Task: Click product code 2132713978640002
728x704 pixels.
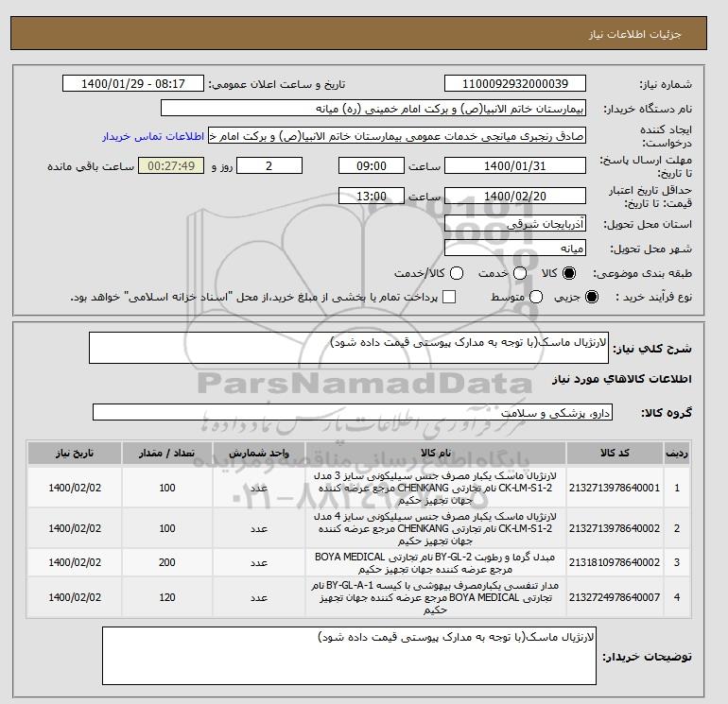Action: coord(615,528)
